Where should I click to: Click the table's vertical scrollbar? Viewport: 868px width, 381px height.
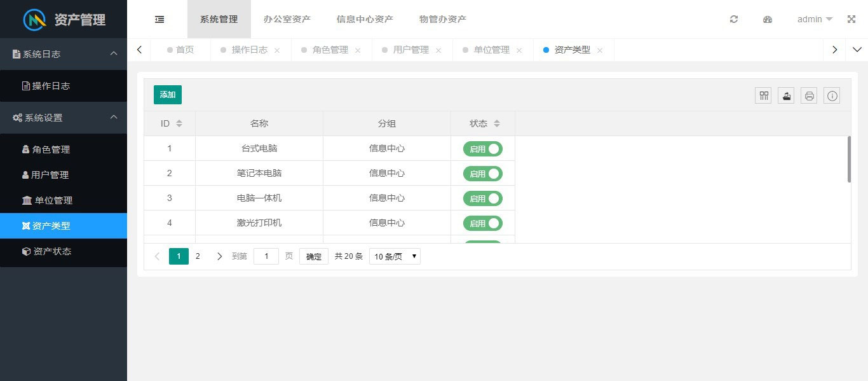(849, 159)
